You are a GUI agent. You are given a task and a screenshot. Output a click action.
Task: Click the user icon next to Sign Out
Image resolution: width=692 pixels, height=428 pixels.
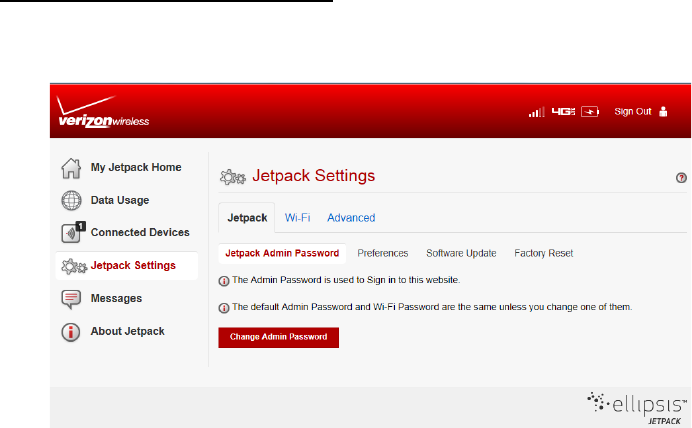tap(663, 112)
